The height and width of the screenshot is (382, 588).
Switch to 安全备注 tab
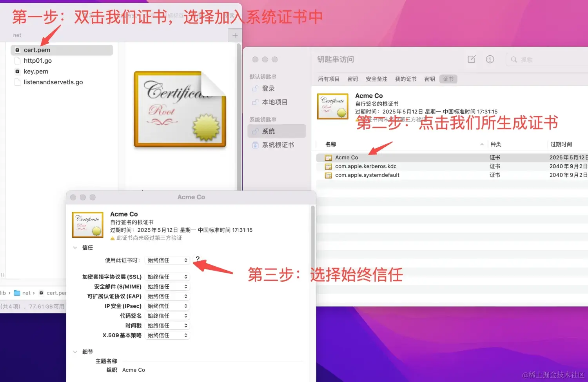pyautogui.click(x=376, y=79)
